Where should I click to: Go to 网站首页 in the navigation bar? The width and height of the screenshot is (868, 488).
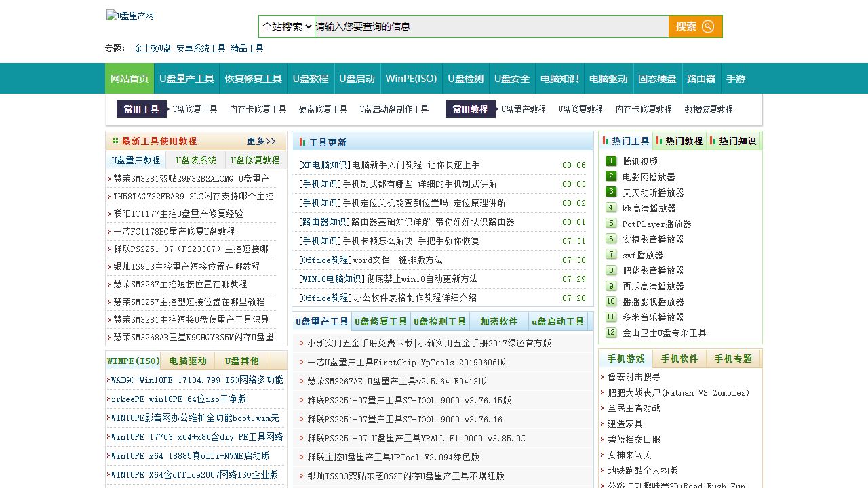[130, 79]
